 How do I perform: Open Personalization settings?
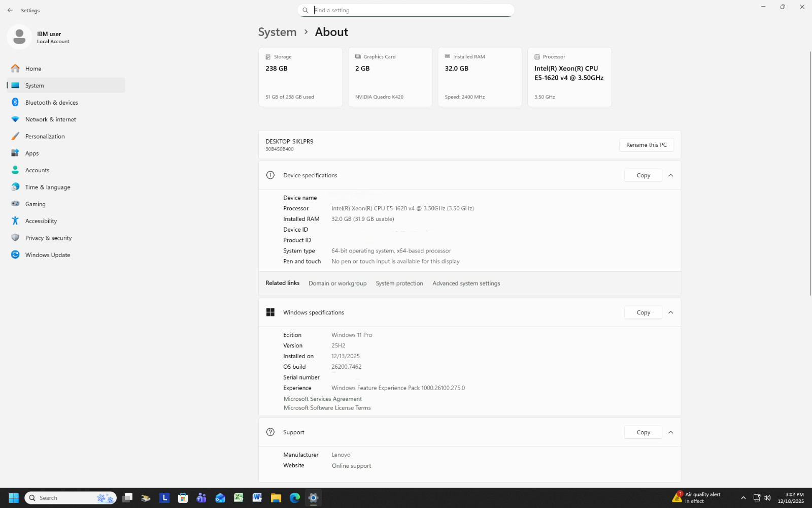(x=45, y=137)
